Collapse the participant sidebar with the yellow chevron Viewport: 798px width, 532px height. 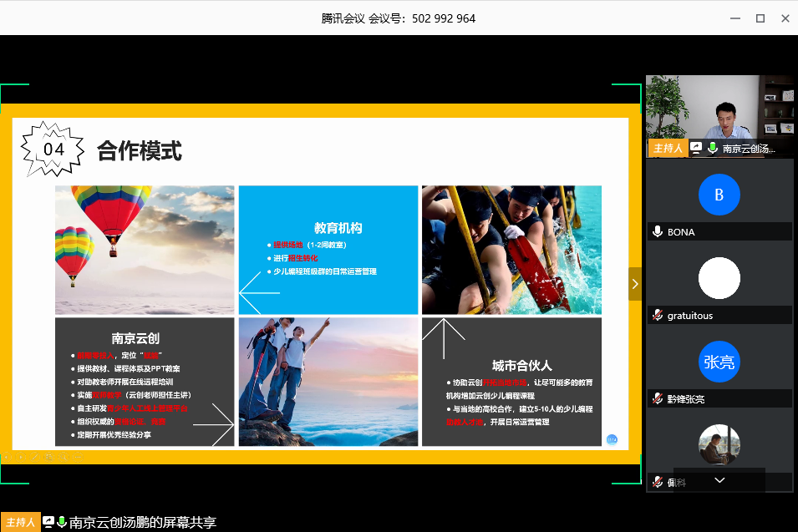coord(635,284)
